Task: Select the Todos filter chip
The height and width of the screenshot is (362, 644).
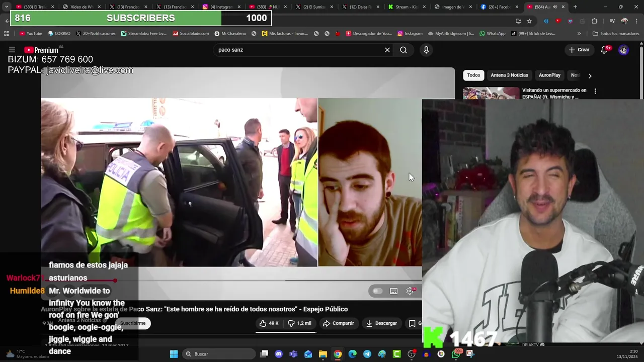Action: [473, 75]
